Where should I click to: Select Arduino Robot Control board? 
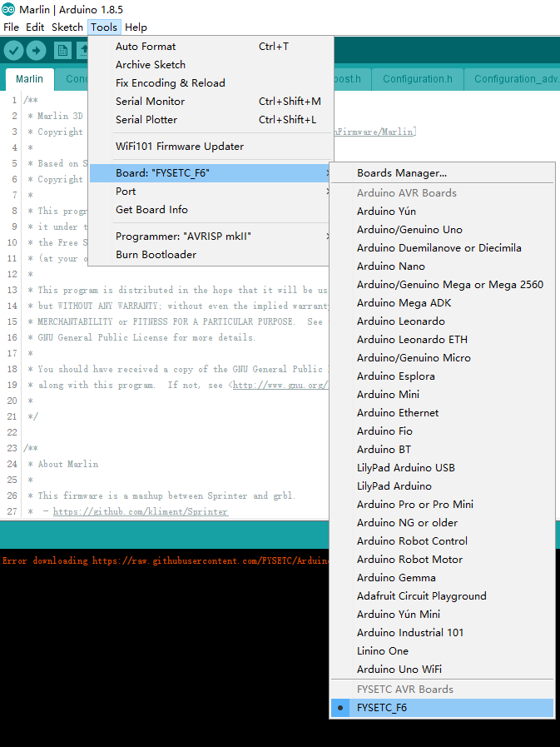click(x=443, y=541)
